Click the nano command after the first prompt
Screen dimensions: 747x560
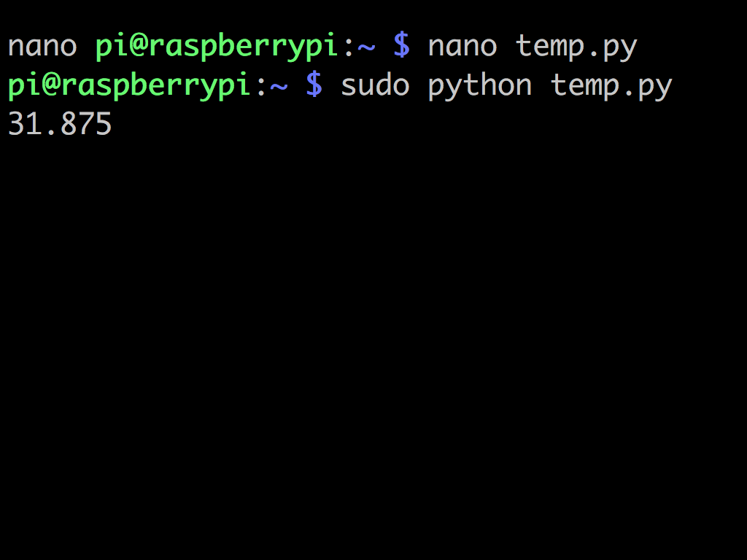pos(462,47)
